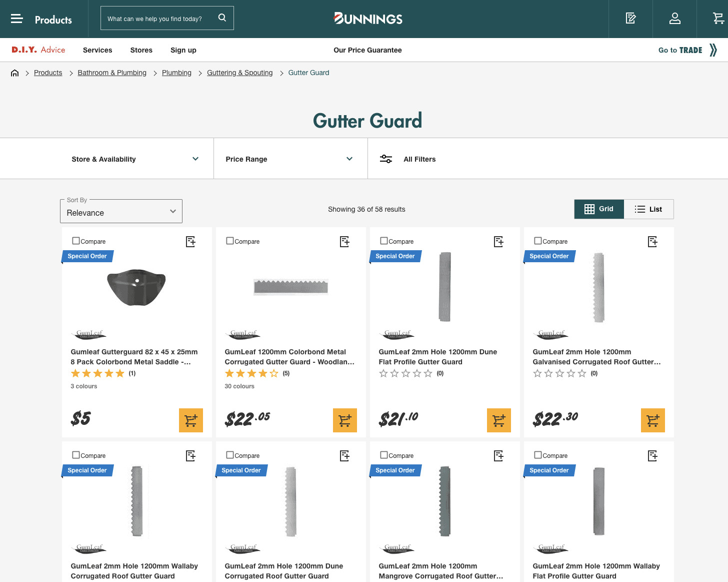Check Compare on Gumleaf Gutterguard Saddle
This screenshot has width=728, height=582.
(76, 241)
